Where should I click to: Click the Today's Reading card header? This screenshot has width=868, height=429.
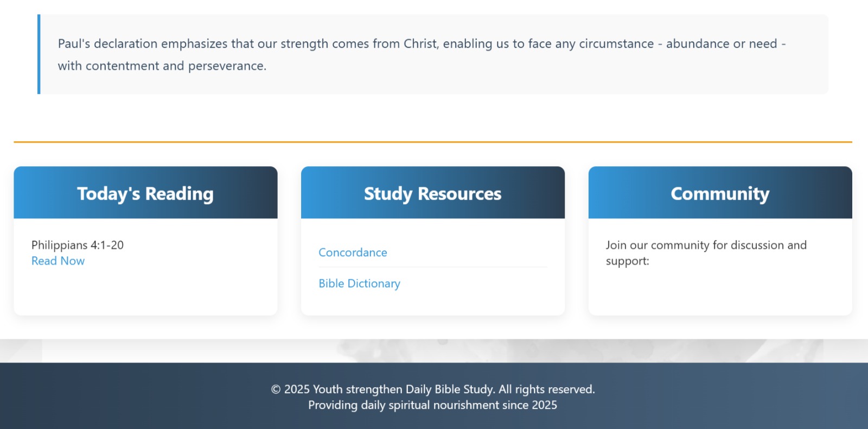(x=145, y=193)
